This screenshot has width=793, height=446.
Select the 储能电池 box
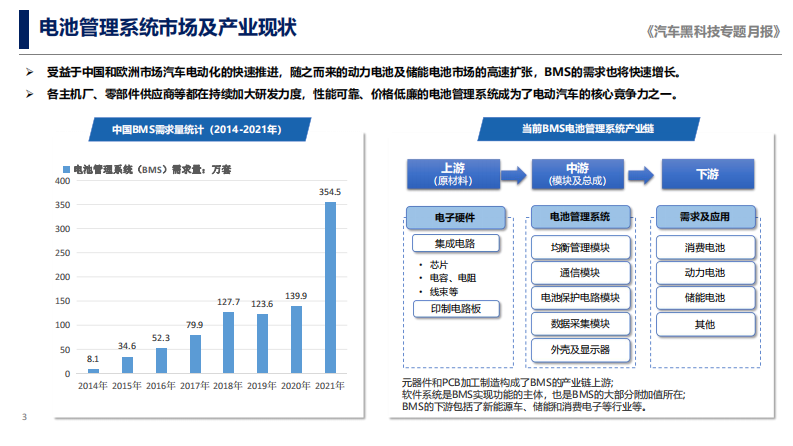(706, 298)
